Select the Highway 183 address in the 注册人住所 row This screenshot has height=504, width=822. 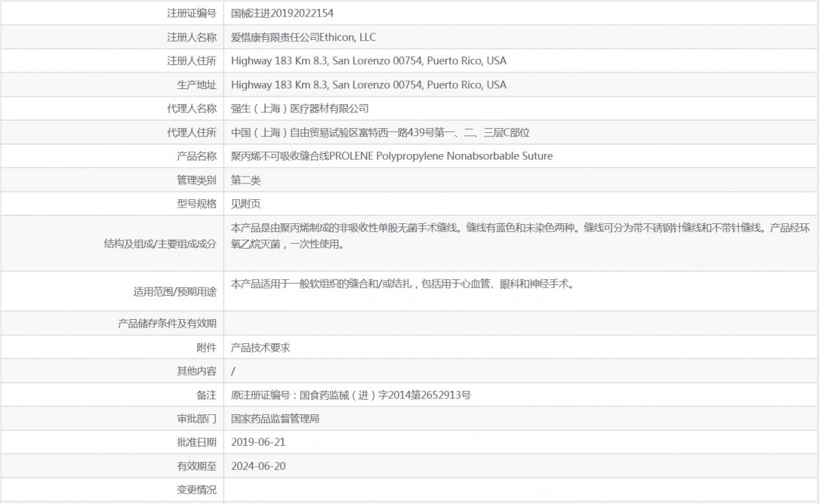click(369, 61)
